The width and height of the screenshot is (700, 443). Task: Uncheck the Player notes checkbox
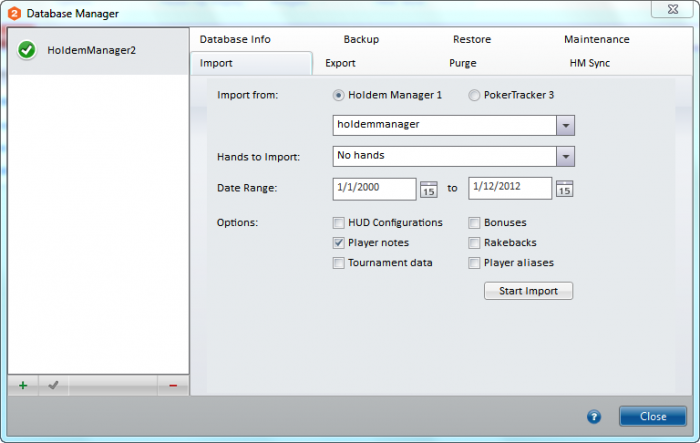(338, 242)
